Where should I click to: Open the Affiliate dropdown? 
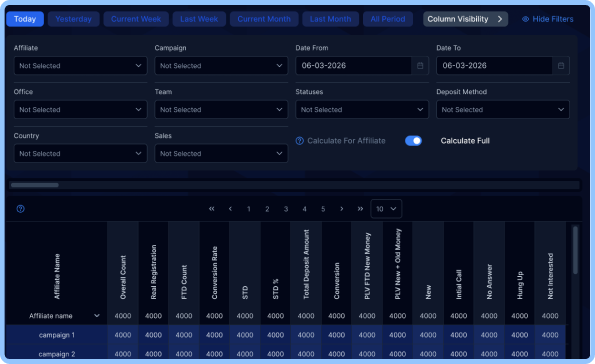[80, 66]
